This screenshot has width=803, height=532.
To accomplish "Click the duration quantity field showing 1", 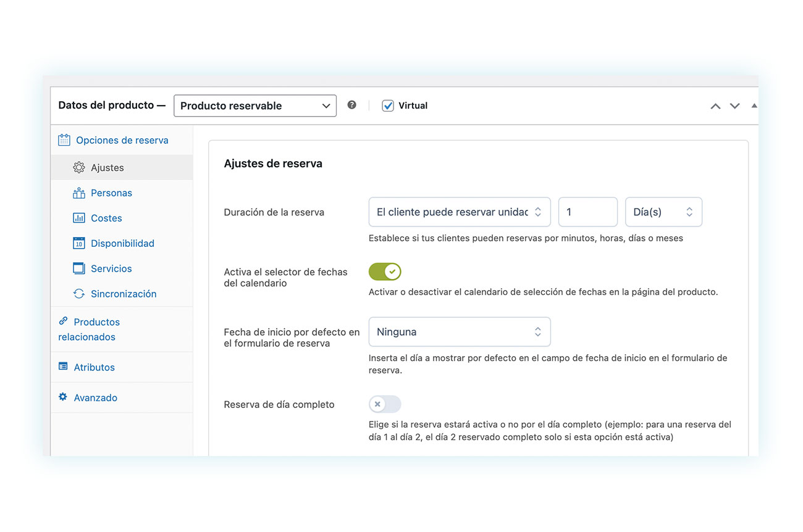I will [587, 212].
